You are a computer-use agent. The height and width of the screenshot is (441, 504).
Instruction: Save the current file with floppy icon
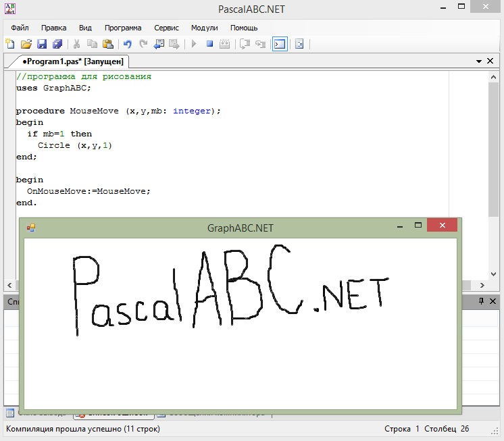(x=42, y=44)
